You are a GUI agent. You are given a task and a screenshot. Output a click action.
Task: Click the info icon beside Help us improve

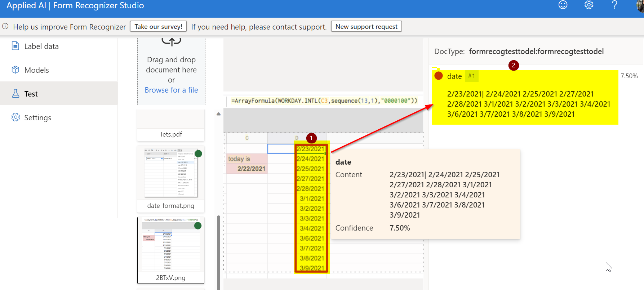point(5,26)
